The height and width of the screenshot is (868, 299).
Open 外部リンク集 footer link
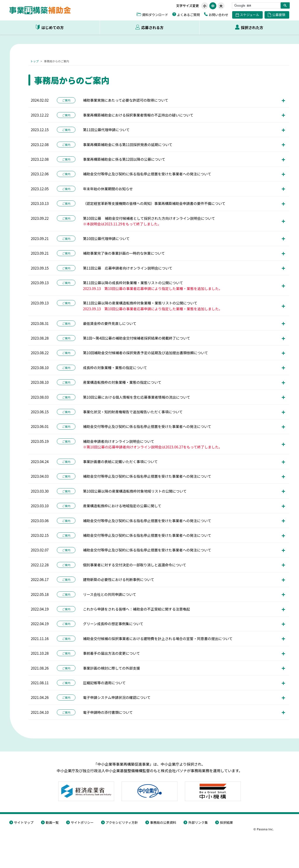[196, 822]
